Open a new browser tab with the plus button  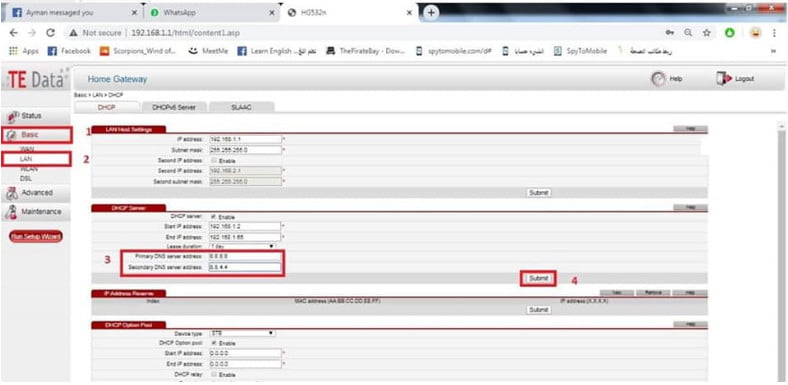coord(431,13)
